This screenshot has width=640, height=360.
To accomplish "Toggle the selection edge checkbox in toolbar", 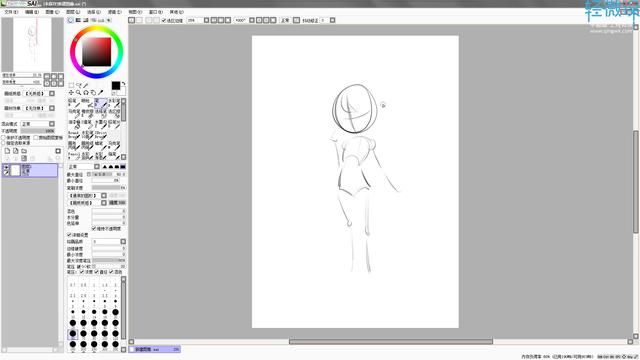I will tap(164, 20).
